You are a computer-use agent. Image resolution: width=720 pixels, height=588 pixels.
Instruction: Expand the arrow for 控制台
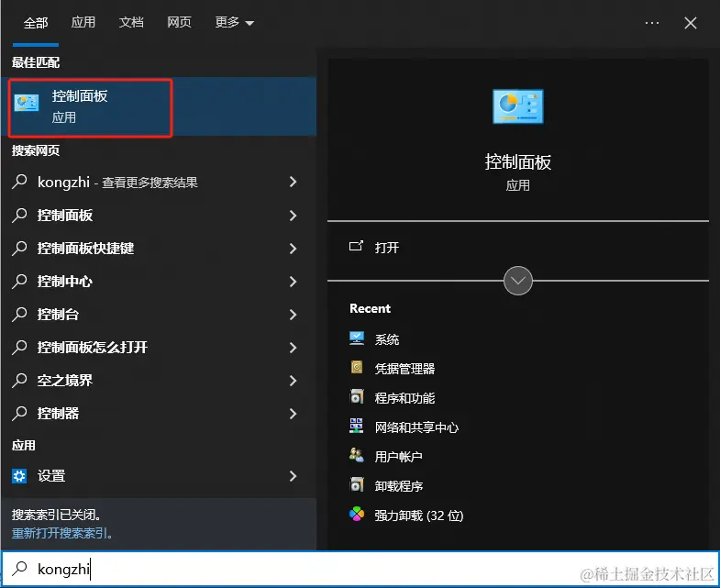coord(293,315)
